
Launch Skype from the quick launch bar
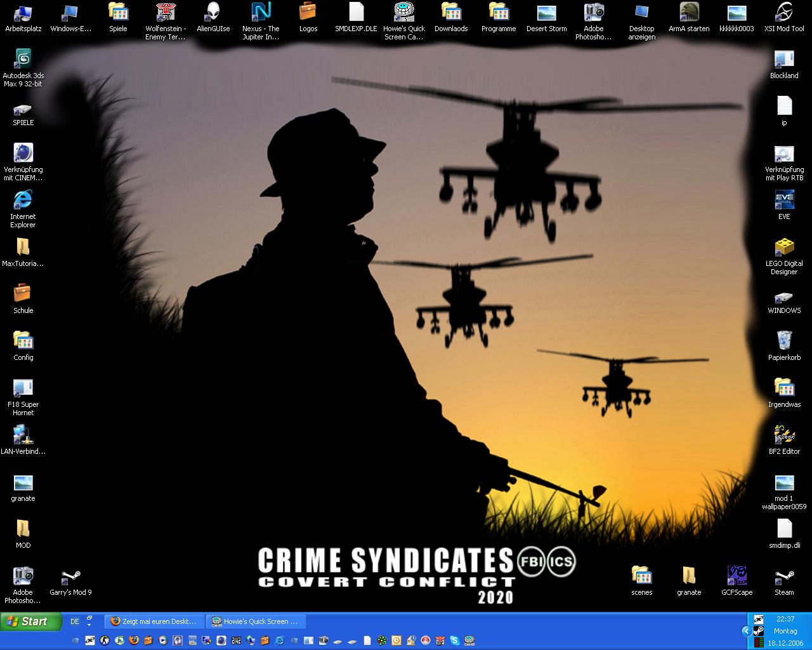pyautogui.click(x=455, y=640)
